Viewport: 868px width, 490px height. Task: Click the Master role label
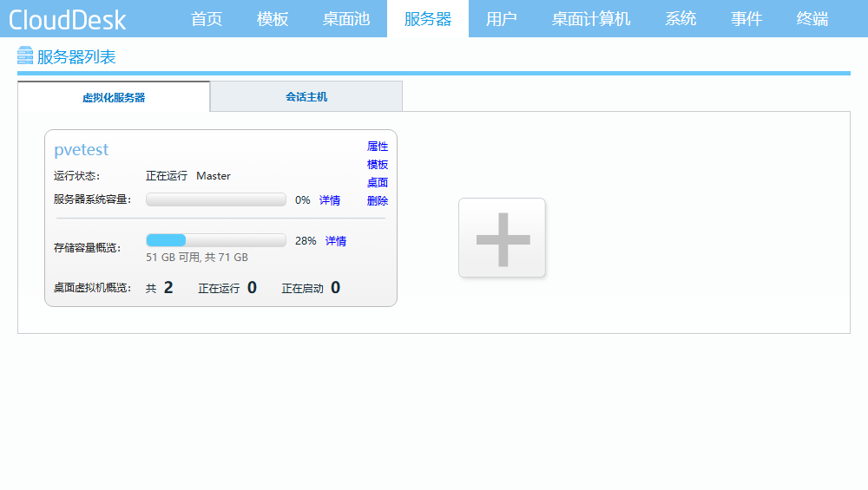214,176
